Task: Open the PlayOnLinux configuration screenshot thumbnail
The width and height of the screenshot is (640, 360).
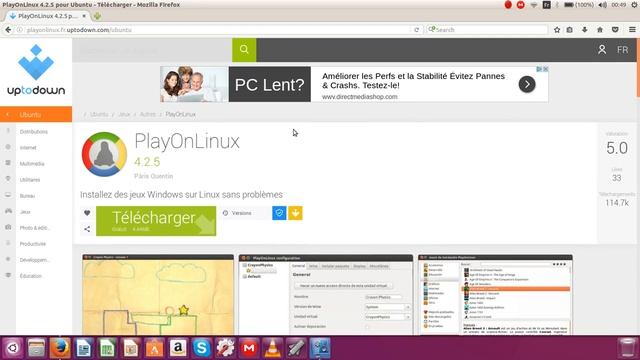Action: pyautogui.click(x=326, y=295)
